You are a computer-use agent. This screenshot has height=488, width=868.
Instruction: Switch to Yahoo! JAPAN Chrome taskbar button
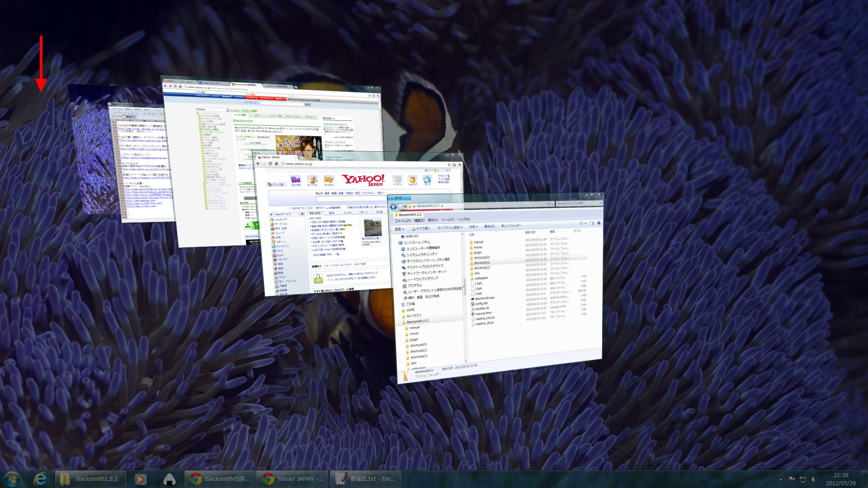(293, 479)
